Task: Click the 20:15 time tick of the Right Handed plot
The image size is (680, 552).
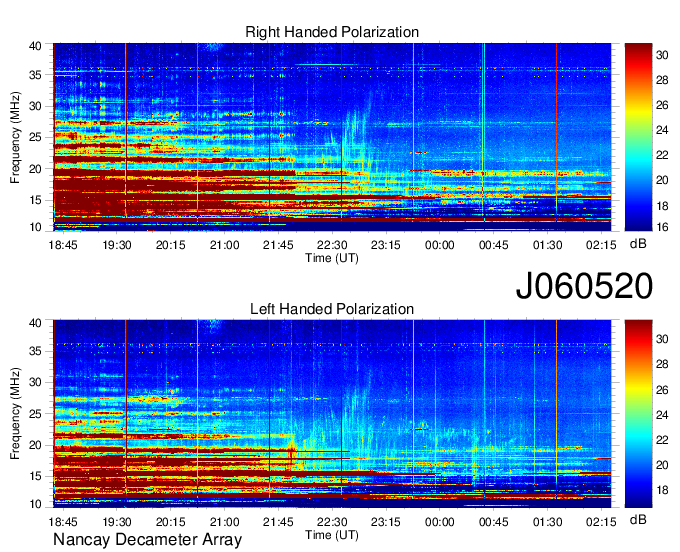Action: [170, 245]
